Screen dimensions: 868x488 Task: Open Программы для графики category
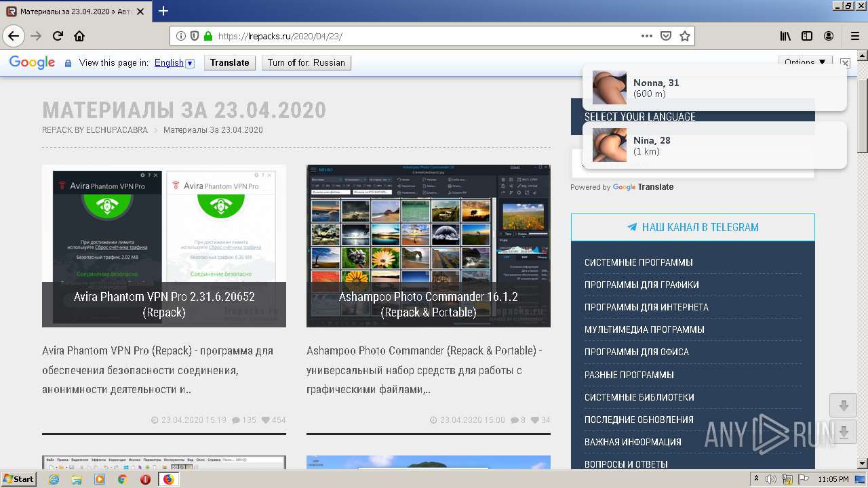(642, 285)
